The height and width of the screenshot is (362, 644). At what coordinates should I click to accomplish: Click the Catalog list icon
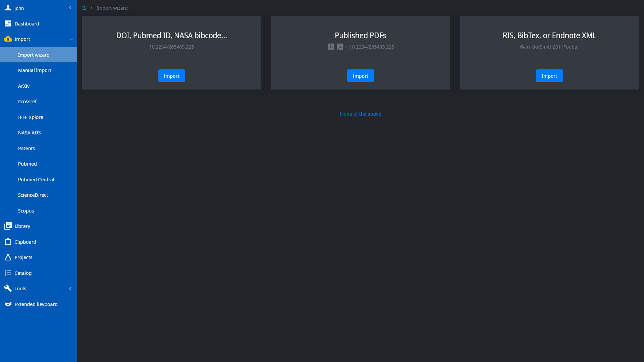[8, 273]
